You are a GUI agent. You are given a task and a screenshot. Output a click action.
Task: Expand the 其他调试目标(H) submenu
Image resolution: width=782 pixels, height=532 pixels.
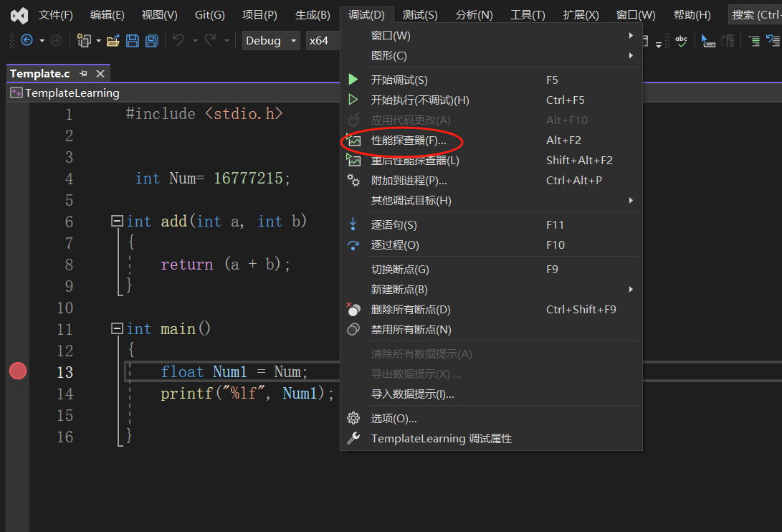(x=491, y=200)
